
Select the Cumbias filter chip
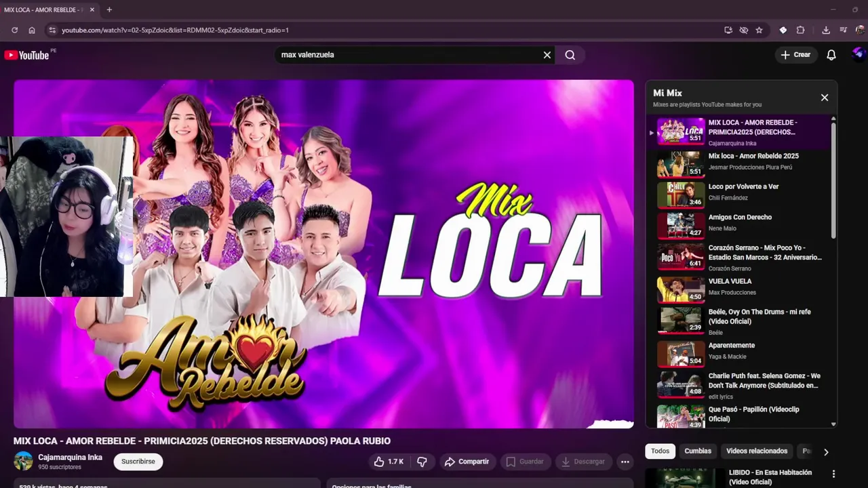(x=698, y=451)
